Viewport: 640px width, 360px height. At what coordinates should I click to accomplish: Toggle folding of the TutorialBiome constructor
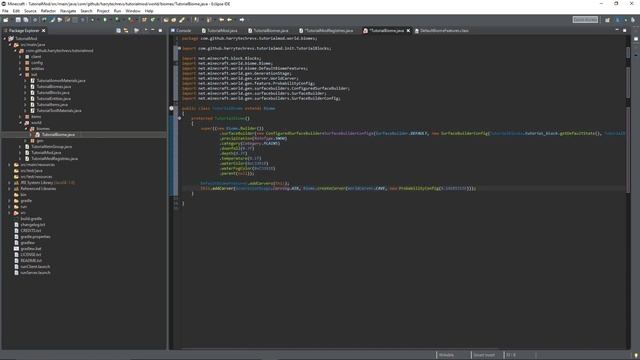(179, 118)
